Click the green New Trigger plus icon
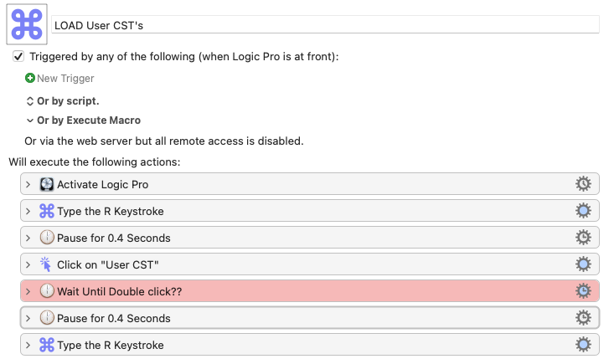Image resolution: width=609 pixels, height=364 pixels. (30, 79)
